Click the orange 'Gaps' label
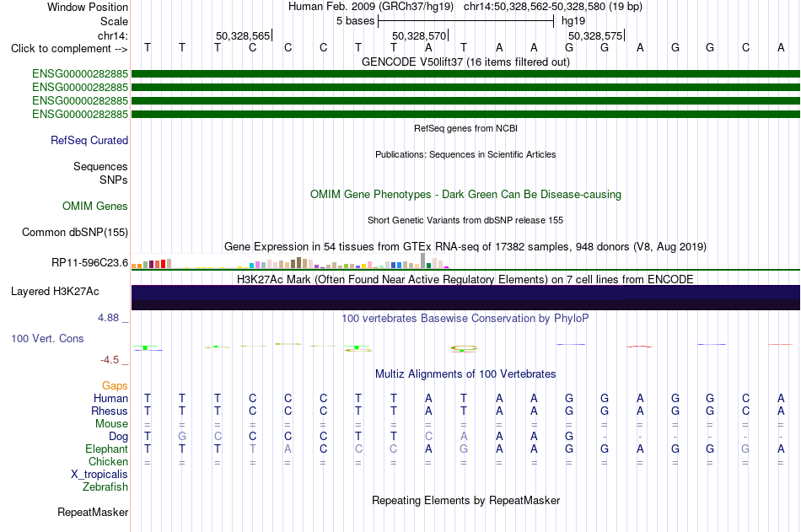Image resolution: width=801 pixels, height=532 pixels. 115,386
